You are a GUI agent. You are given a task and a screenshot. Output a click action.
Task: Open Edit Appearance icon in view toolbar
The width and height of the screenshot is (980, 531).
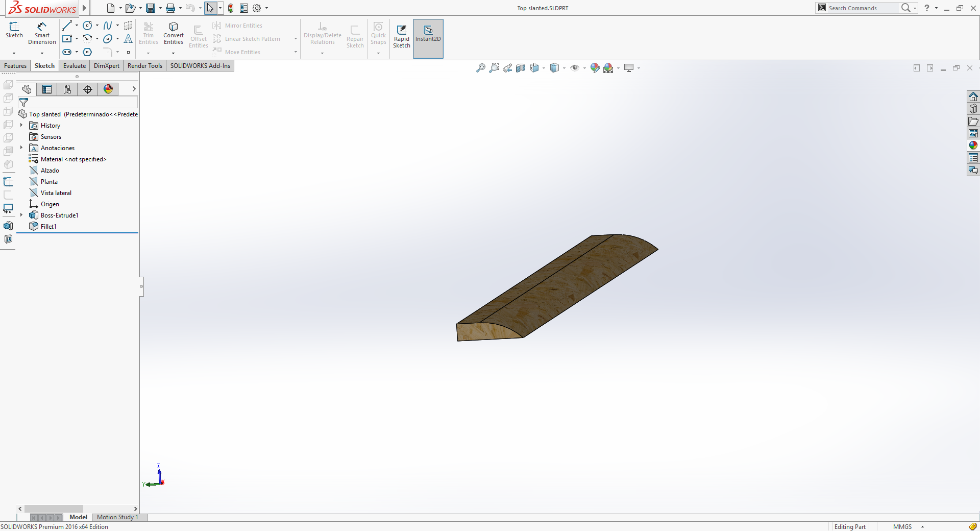[595, 68]
